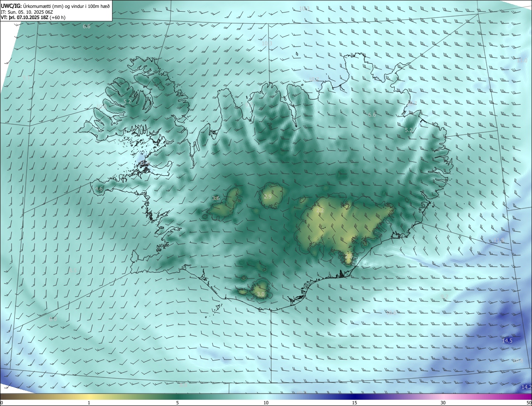
Task: Click the 14.5 value in the dark blue area
Action: pos(507,340)
